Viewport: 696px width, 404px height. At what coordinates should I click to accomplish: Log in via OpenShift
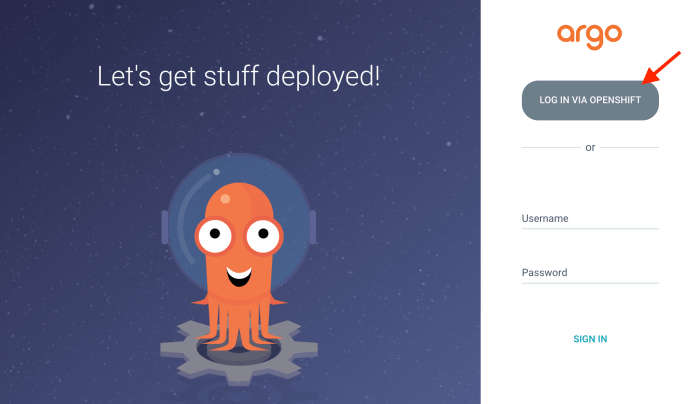coord(590,100)
